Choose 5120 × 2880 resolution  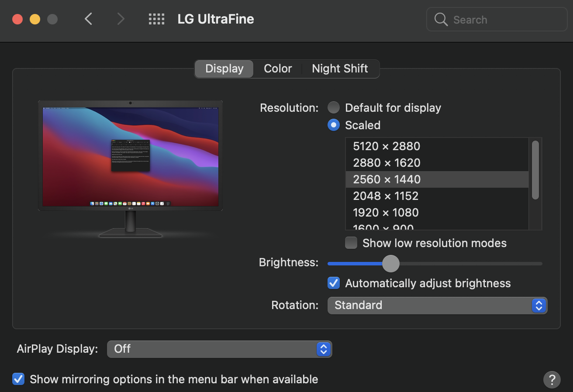[437, 146]
